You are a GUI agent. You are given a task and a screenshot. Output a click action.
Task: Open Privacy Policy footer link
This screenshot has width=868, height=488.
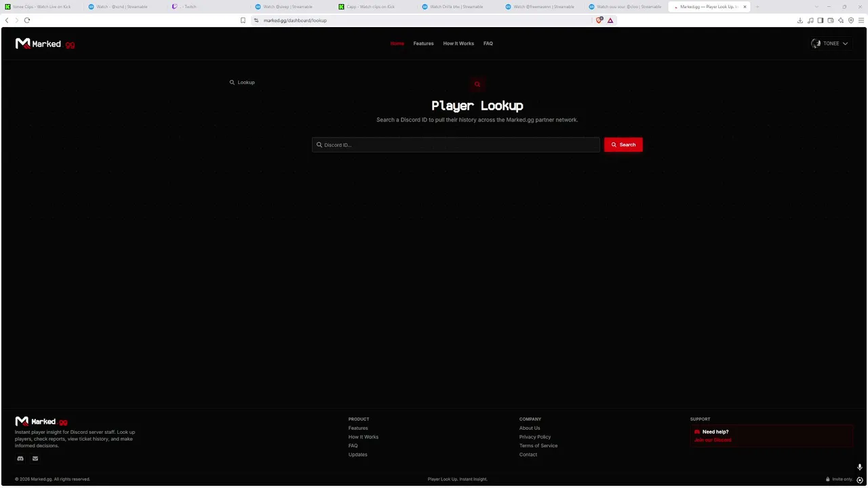(x=535, y=436)
